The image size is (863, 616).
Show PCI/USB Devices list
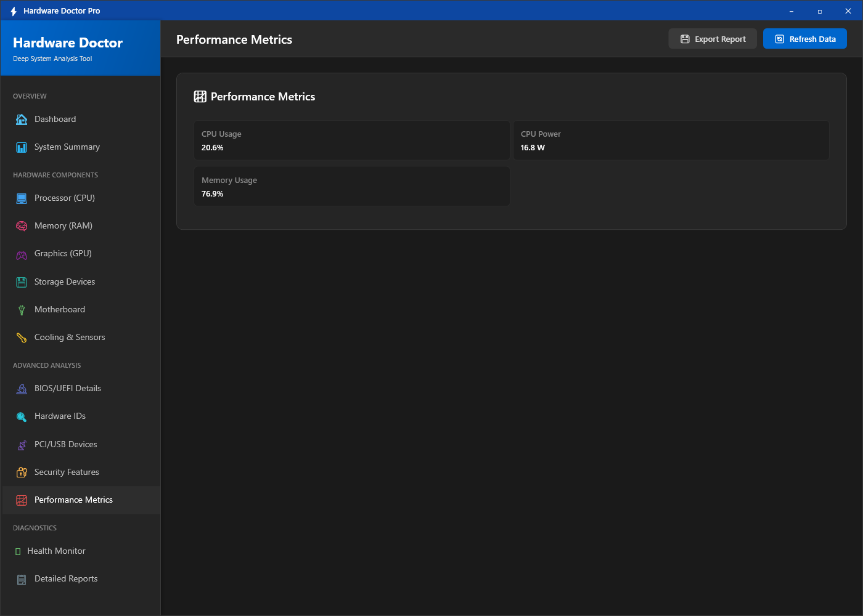tap(81, 445)
